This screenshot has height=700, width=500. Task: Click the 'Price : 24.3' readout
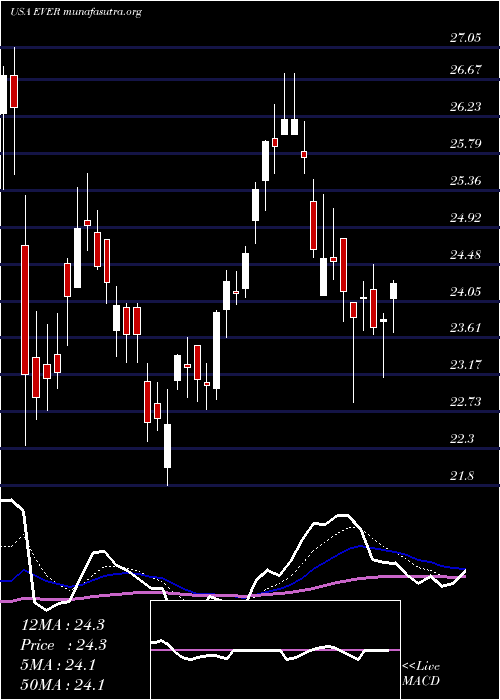tap(63, 645)
